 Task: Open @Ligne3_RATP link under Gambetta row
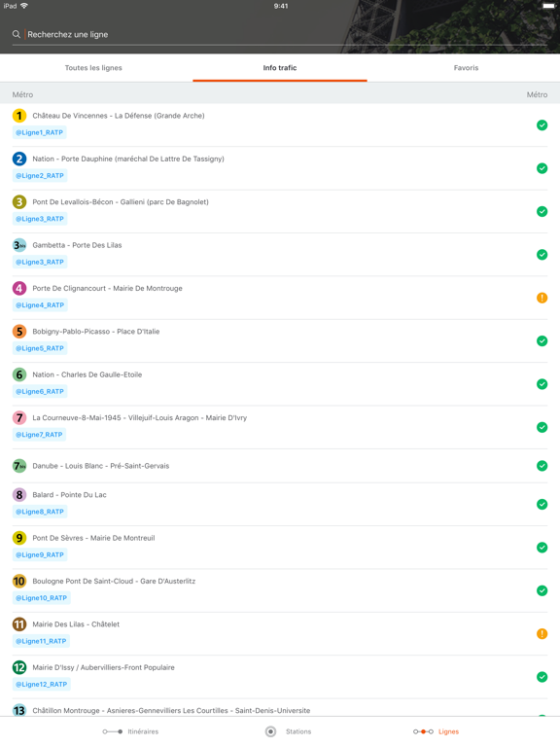tap(40, 262)
